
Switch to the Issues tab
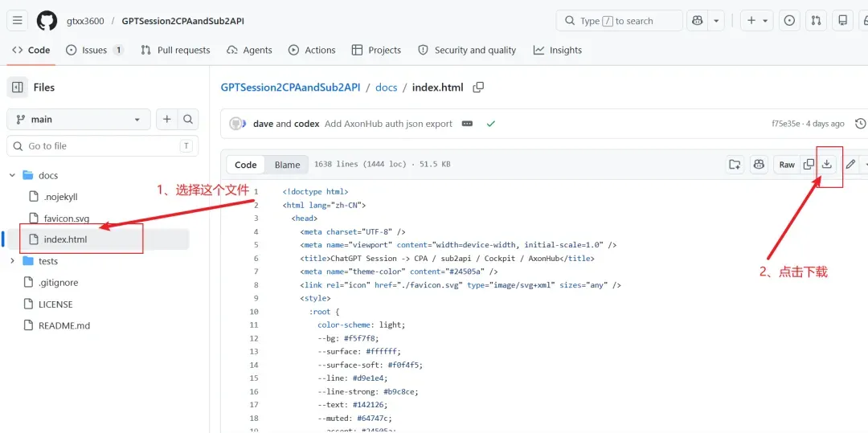pos(94,50)
